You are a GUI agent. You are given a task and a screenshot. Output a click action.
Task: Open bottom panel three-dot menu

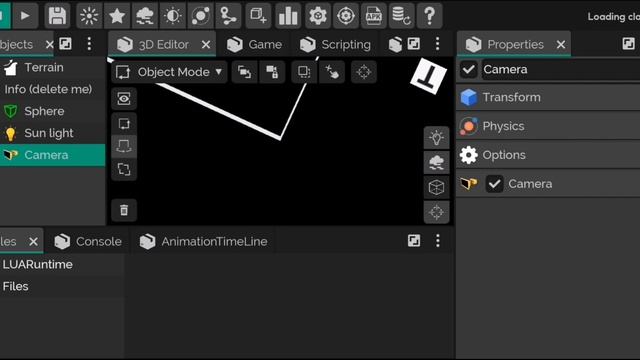tap(438, 240)
